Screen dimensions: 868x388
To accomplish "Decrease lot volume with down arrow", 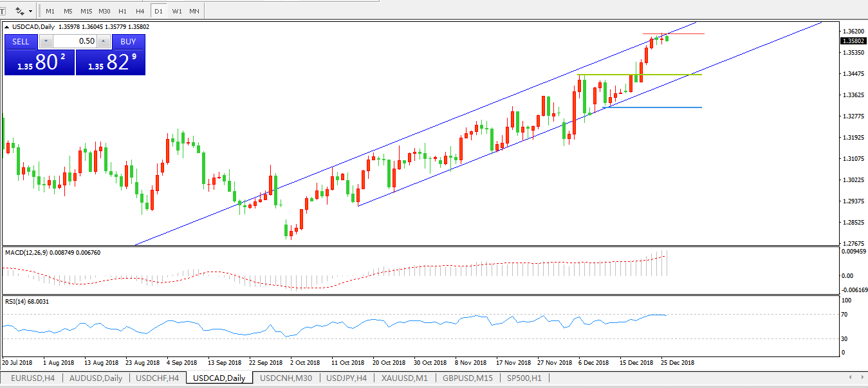I will coord(46,42).
